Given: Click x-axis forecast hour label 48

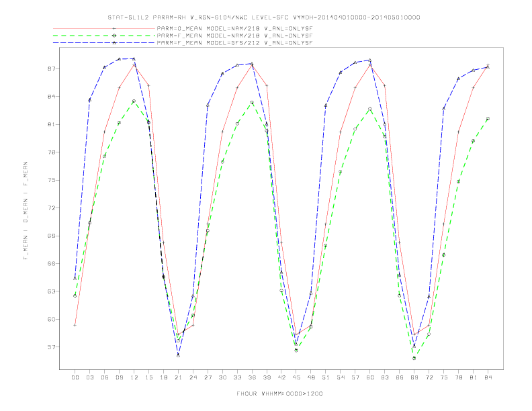Looking at the screenshot, I should (x=311, y=377).
